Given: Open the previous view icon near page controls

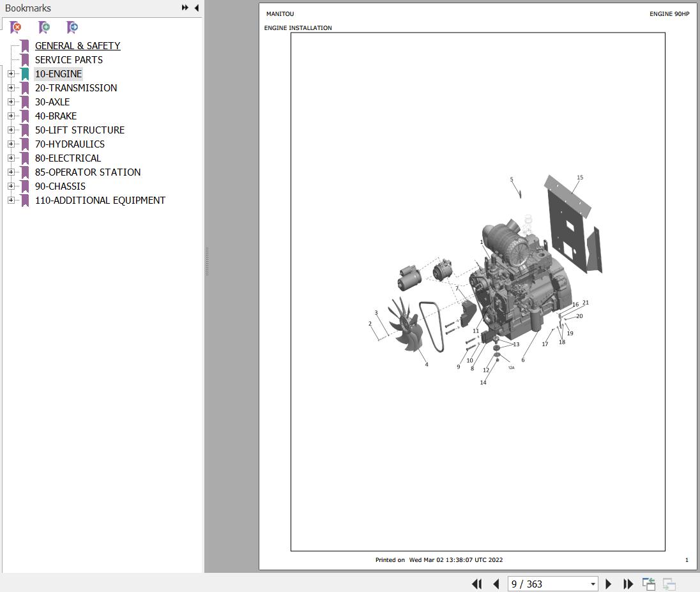Looking at the screenshot, I should [648, 583].
